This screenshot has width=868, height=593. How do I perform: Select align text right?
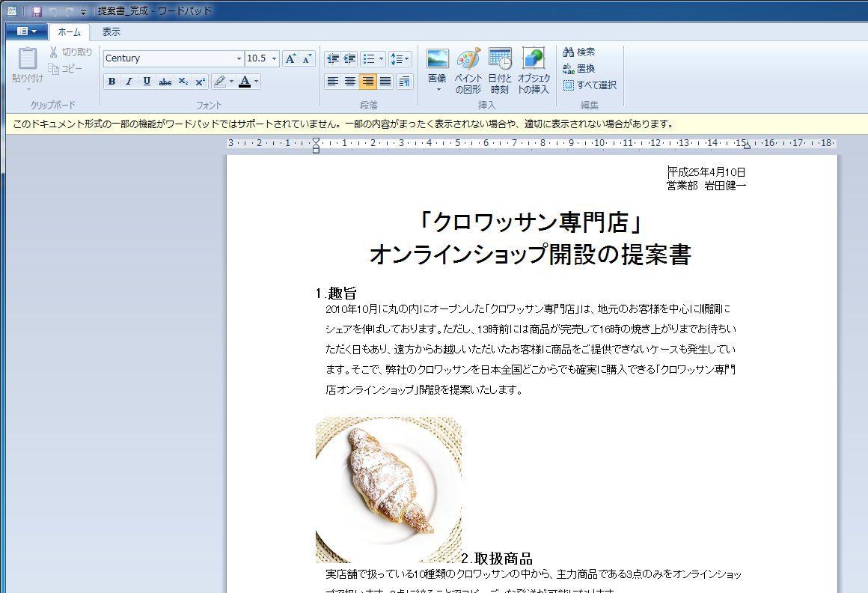[x=367, y=82]
